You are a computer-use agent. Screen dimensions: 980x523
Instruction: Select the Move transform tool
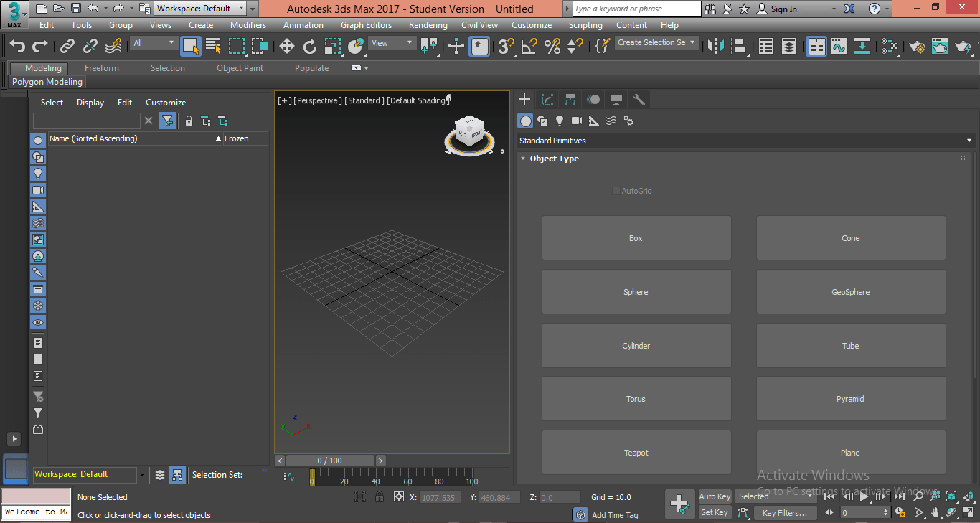point(287,47)
